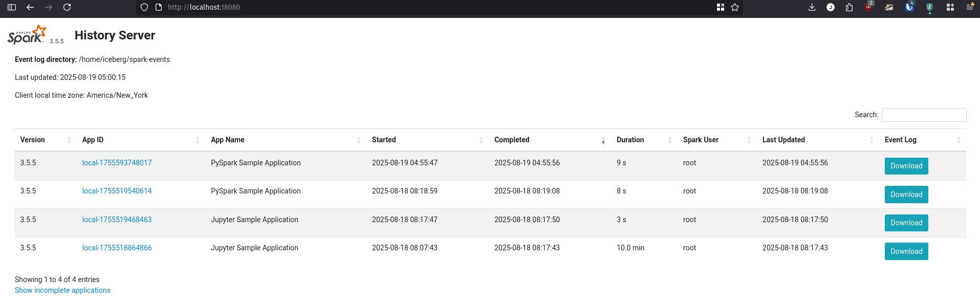Download event log for local-1755519540614
This screenshot has width=980, height=301.
[x=906, y=195]
